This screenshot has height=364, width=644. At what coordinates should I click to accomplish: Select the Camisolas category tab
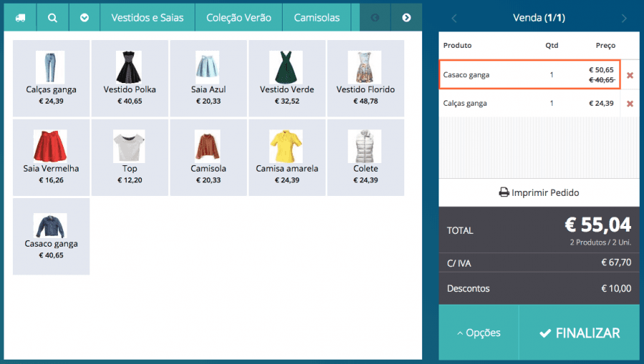pyautogui.click(x=317, y=17)
